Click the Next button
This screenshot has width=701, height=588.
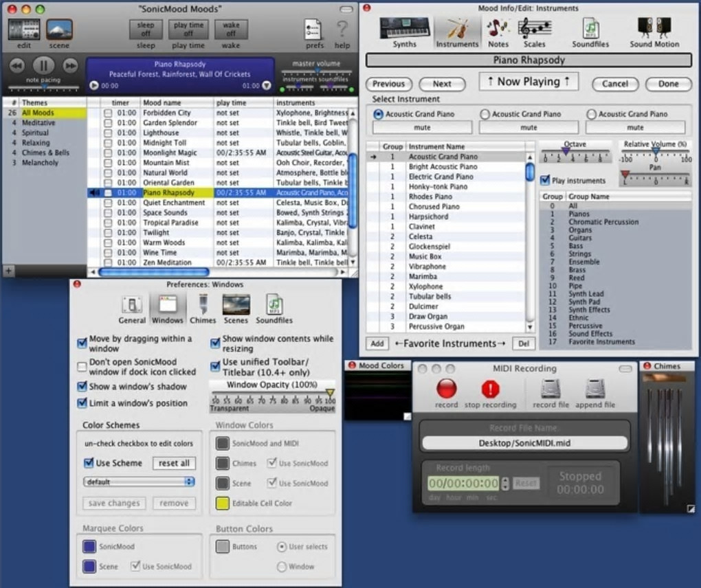[442, 84]
